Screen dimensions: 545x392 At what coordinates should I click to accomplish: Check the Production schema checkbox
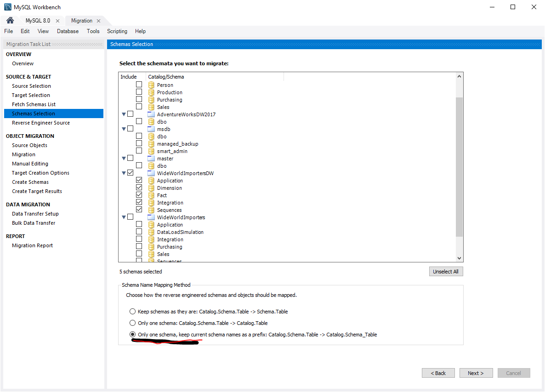[x=139, y=92]
